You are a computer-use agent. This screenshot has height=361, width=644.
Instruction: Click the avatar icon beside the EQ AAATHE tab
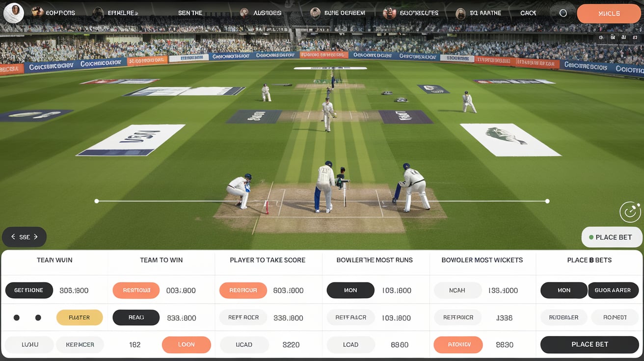(460, 13)
